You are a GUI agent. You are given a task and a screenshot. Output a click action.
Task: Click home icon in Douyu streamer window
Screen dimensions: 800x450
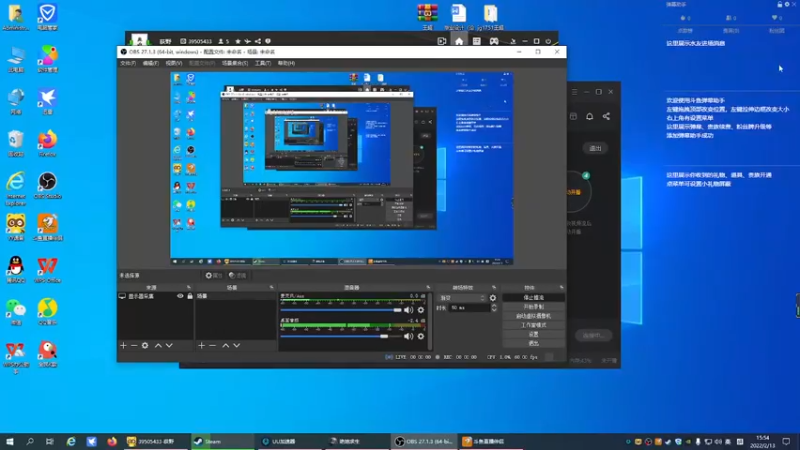[459, 41]
